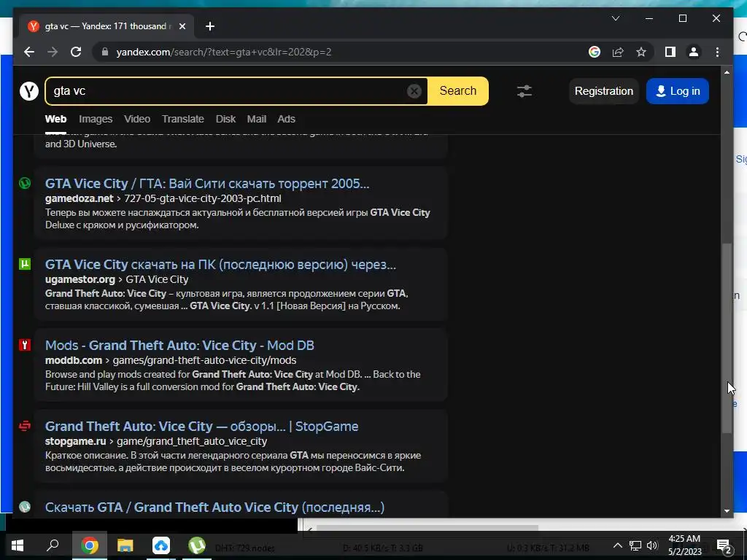Click the yandex.com address bar URL
Screen dimensions: 747x560
(x=224, y=52)
